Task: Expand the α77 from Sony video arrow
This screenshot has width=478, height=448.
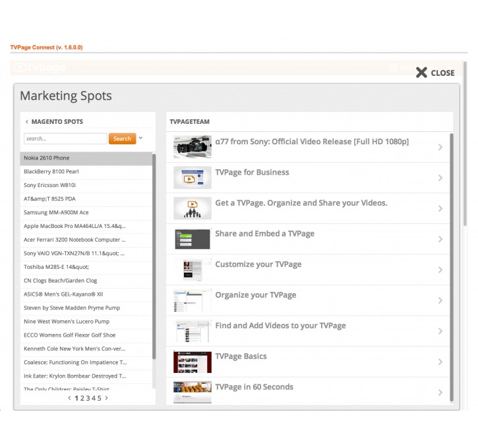Action: coord(440,148)
